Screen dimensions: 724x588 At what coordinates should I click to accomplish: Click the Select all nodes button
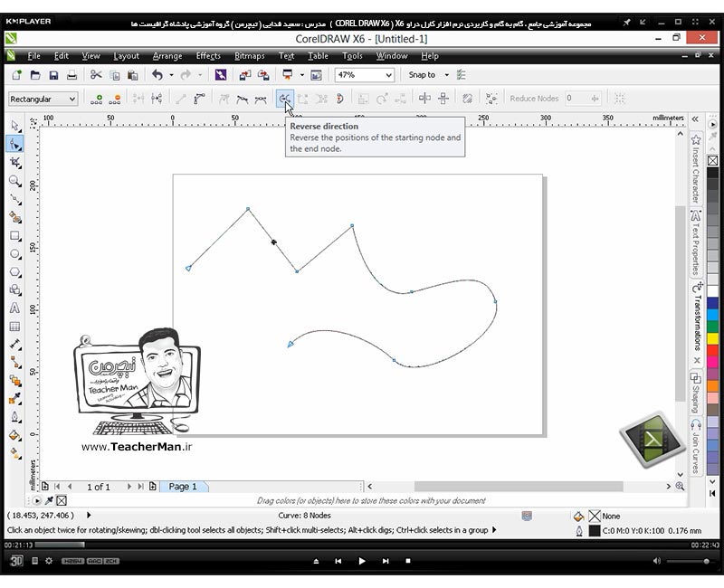pos(491,99)
